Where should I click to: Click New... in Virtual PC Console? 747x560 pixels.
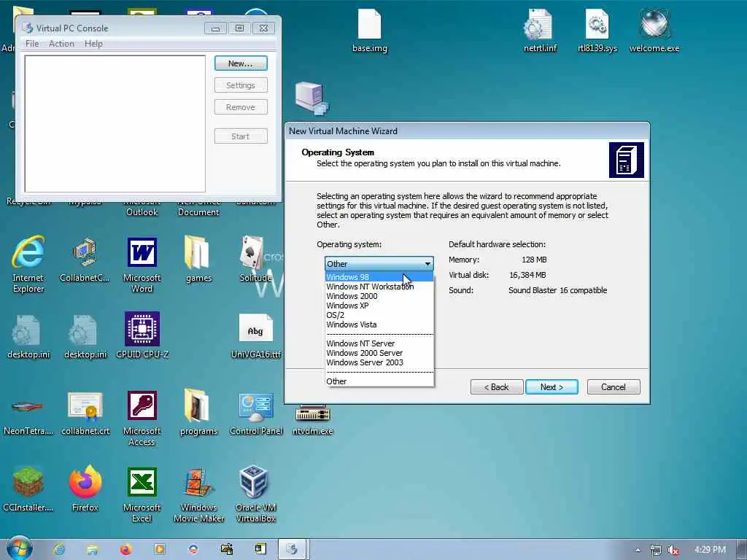tap(241, 63)
